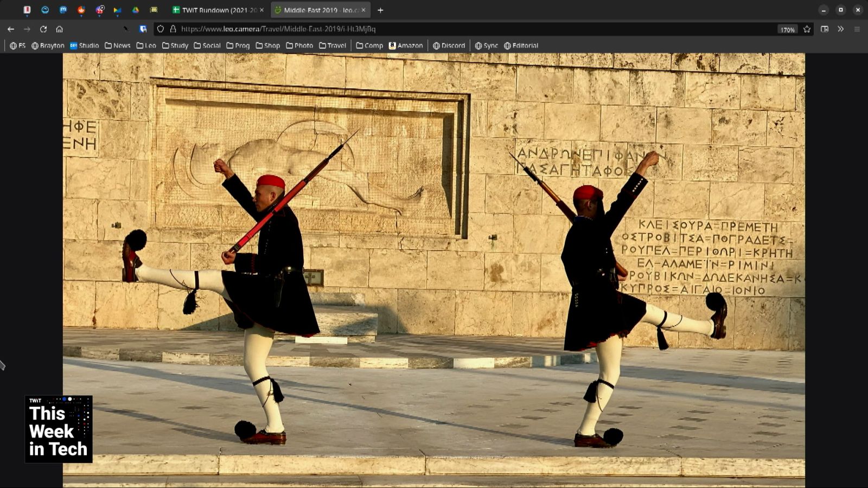Screen dimensions: 868x488
Task: Click the tracking protection shield icon
Action: coord(161,29)
